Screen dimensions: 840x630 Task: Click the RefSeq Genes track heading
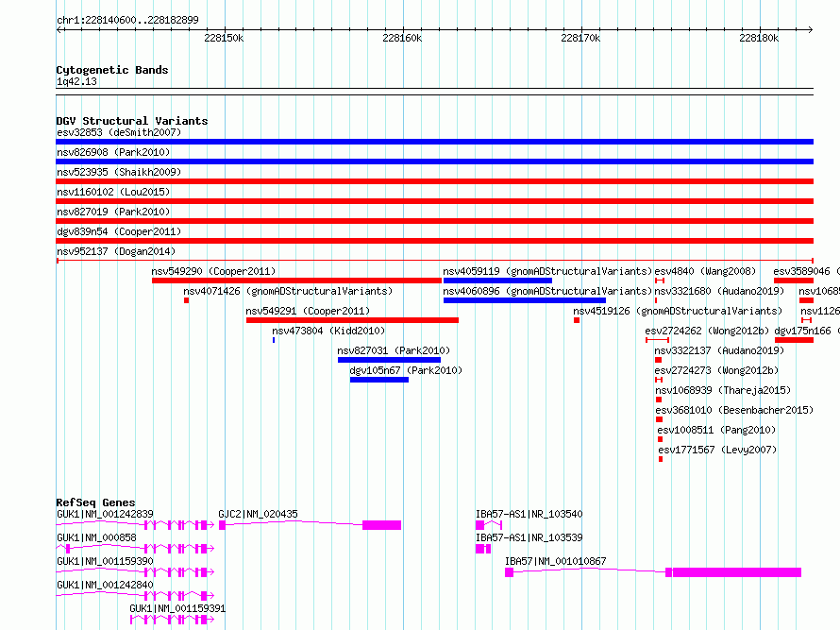coord(96,502)
